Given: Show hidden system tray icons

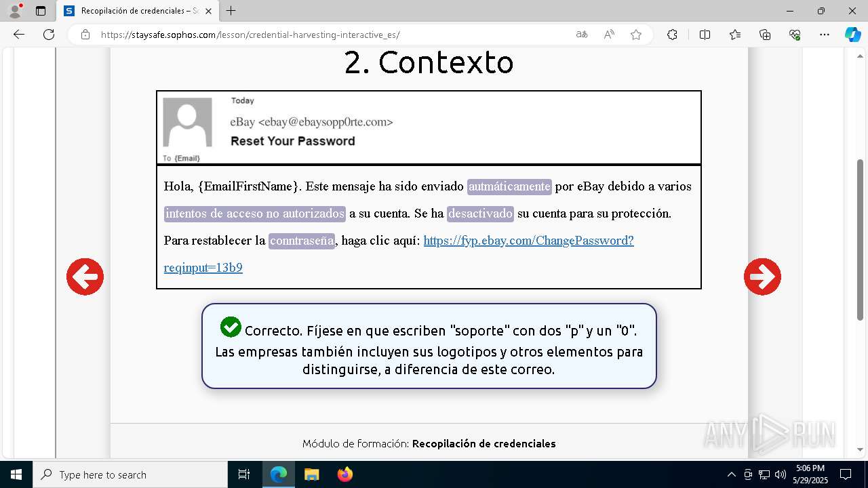Looking at the screenshot, I should point(731,474).
